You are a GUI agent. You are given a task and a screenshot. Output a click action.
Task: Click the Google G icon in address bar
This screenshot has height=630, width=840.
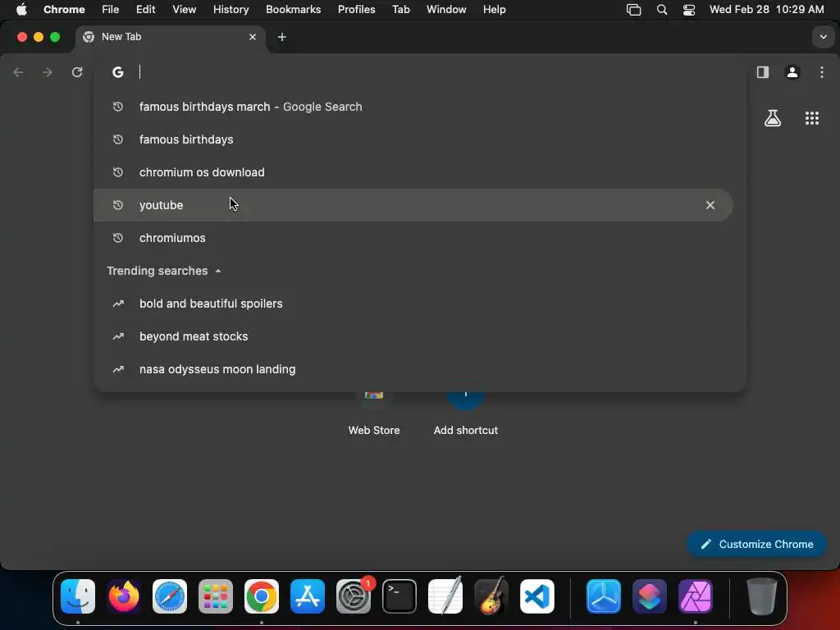[118, 72]
